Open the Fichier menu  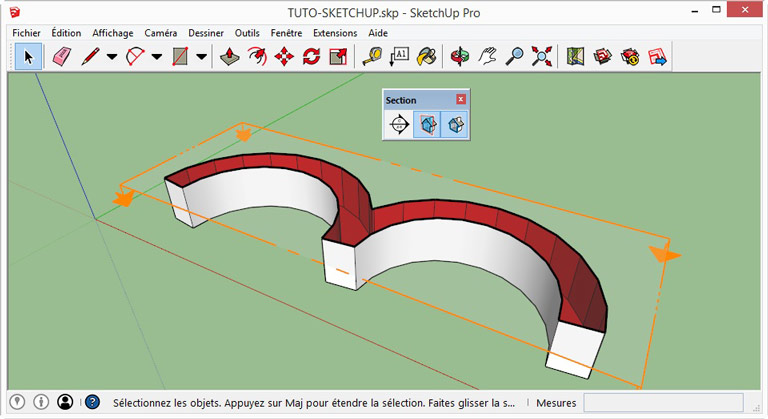pyautogui.click(x=26, y=33)
